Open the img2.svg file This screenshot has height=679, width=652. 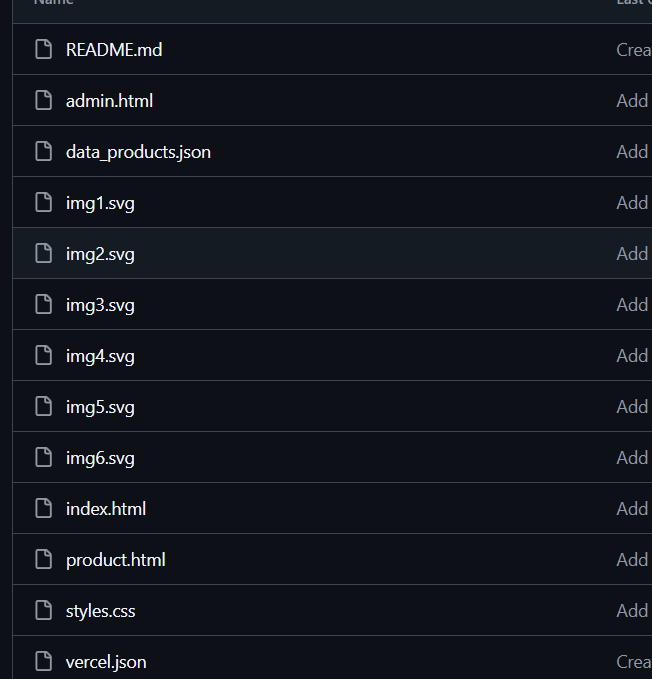[x=100, y=253]
